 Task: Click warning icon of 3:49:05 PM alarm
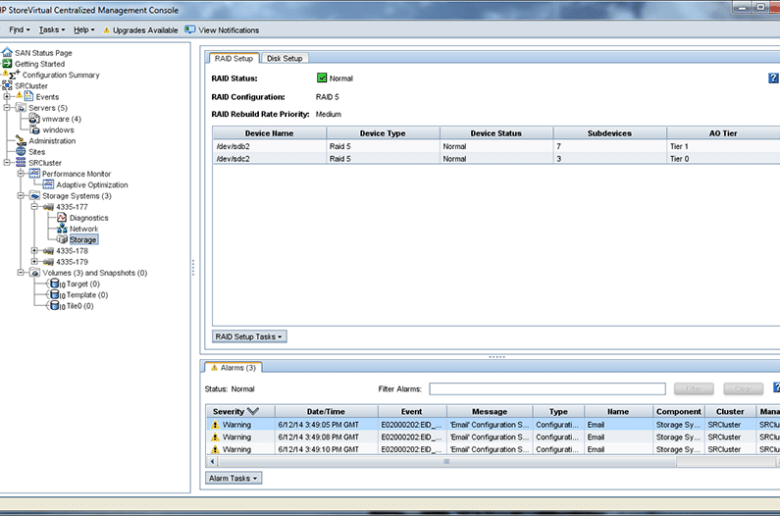[x=215, y=424]
